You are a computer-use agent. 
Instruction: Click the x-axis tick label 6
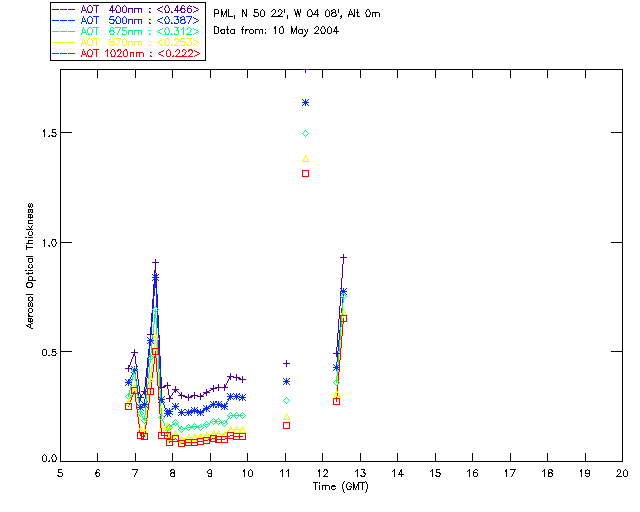point(98,473)
